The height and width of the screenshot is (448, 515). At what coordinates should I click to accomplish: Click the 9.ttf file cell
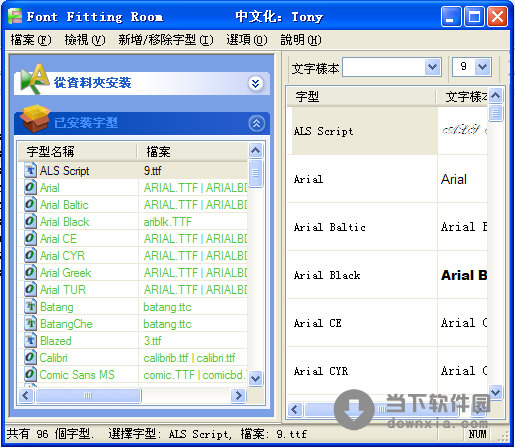point(153,171)
